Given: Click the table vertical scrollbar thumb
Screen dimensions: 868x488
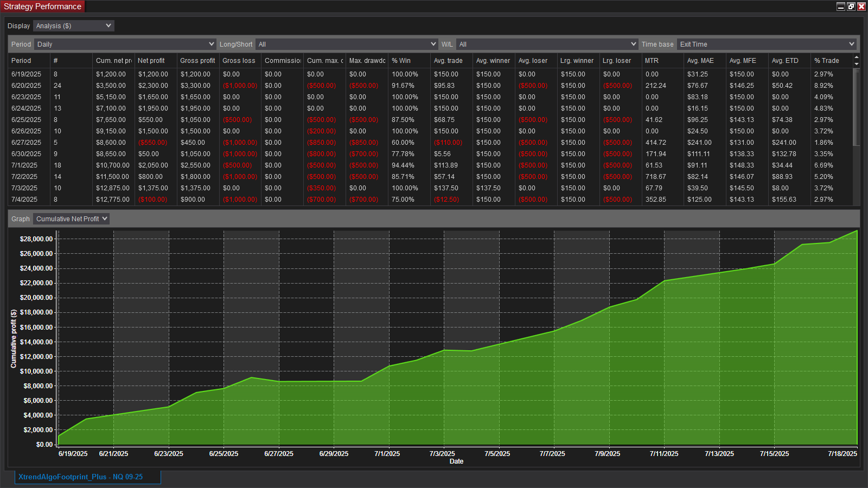Looking at the screenshot, I should click(x=857, y=107).
